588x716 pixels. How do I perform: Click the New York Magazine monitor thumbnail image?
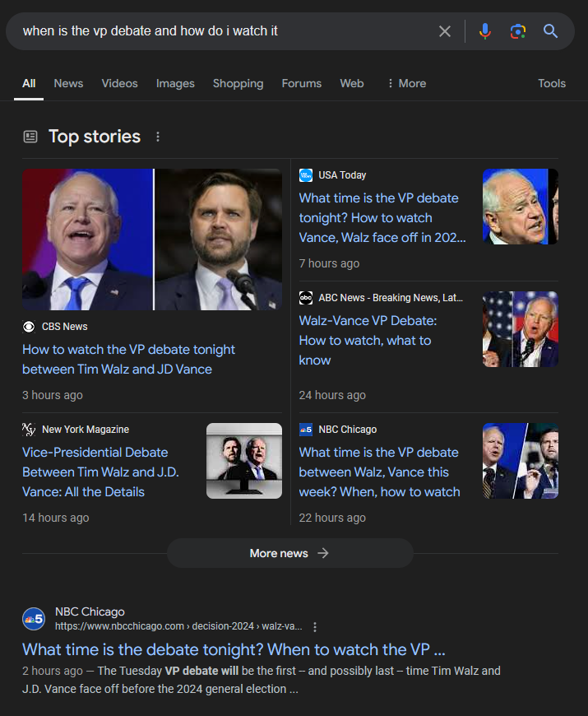tap(244, 461)
